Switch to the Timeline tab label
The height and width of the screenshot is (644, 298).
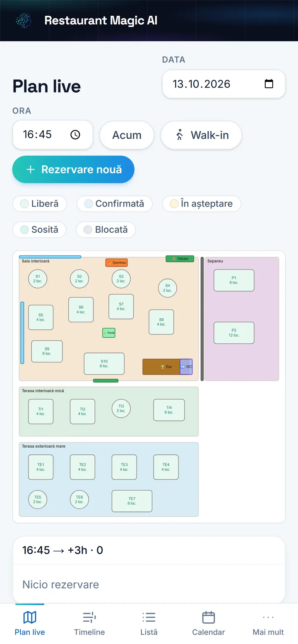[x=89, y=632]
